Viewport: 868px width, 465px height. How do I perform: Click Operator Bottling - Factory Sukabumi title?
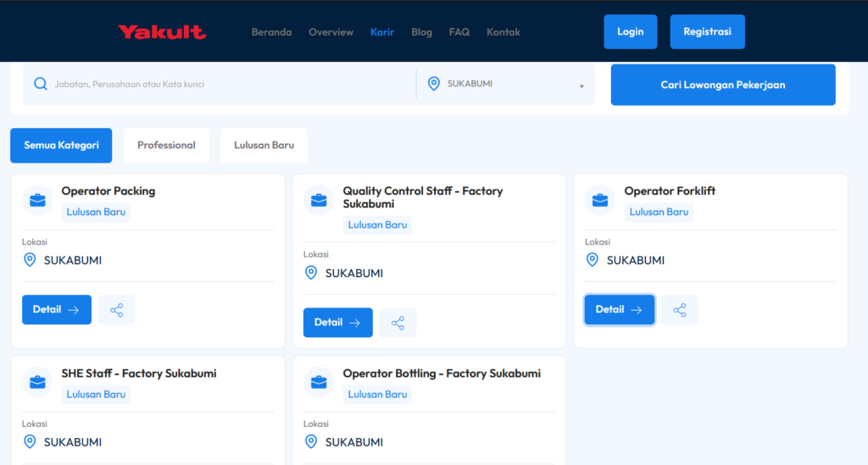(x=442, y=374)
